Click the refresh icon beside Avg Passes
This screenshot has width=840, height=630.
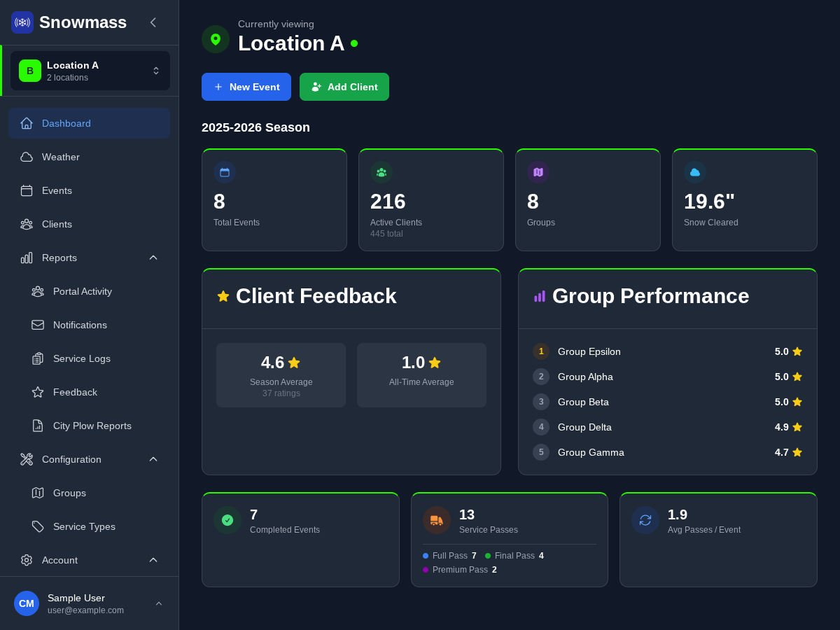(x=645, y=520)
